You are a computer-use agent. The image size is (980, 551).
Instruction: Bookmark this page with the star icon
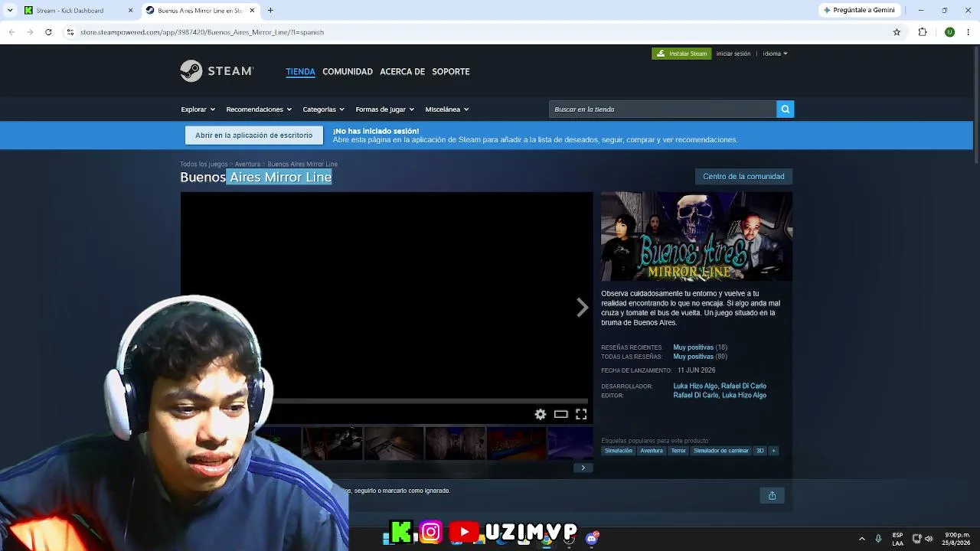[897, 32]
